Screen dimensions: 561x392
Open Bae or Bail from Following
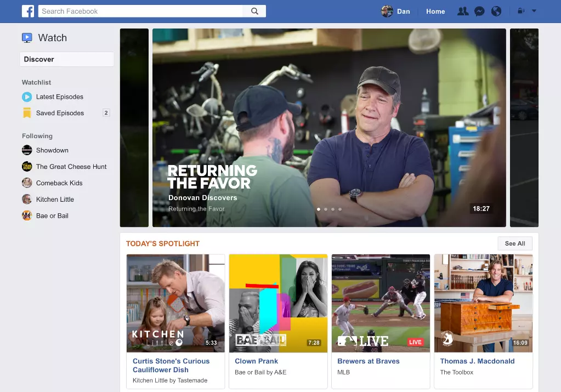coord(52,215)
